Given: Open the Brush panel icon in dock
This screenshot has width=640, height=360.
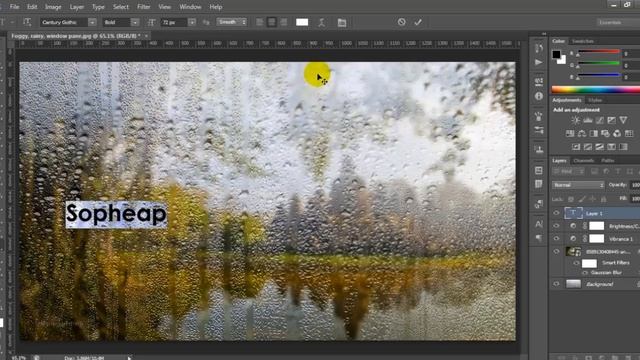Looking at the screenshot, I should click(539, 116).
